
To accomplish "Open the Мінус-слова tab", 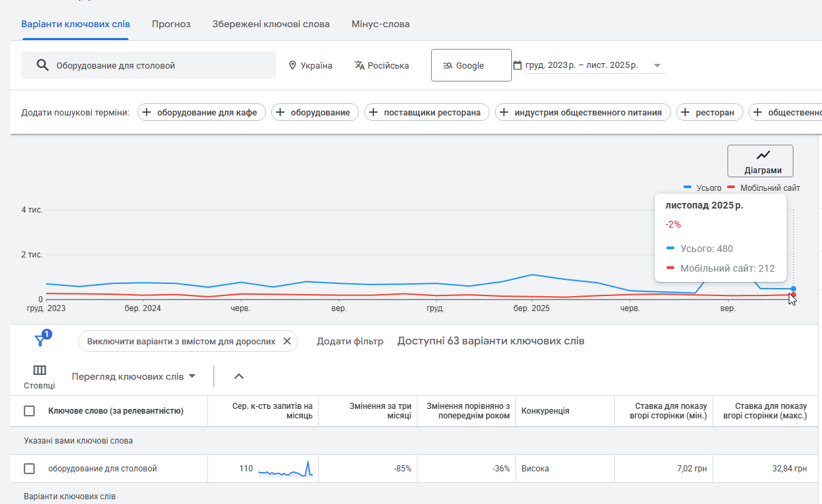I will (x=380, y=24).
